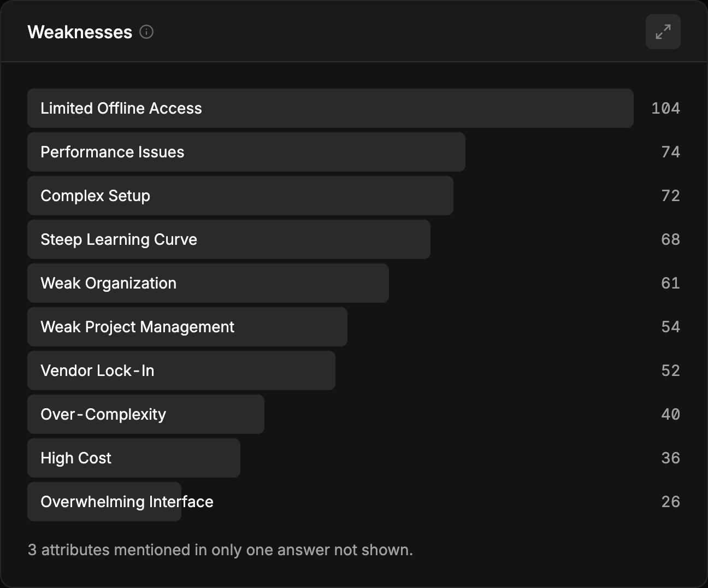Click the count value 54
Screen dimensions: 708x588
pyautogui.click(x=670, y=327)
